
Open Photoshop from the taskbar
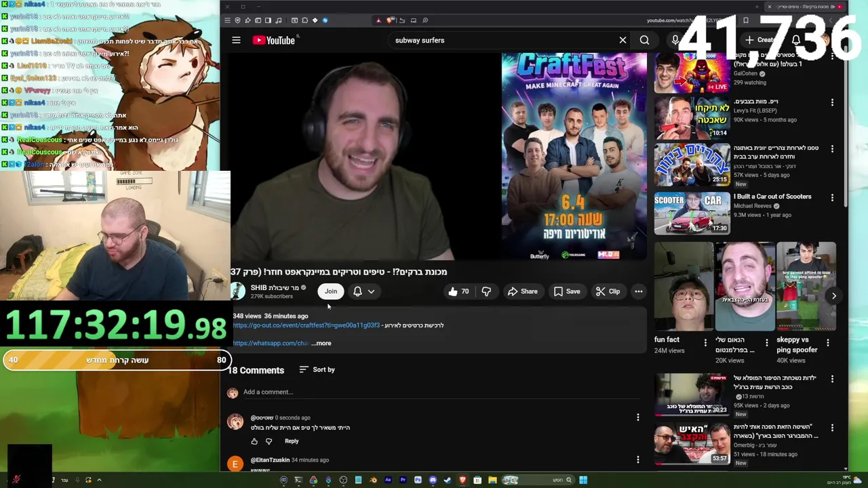[x=418, y=480]
